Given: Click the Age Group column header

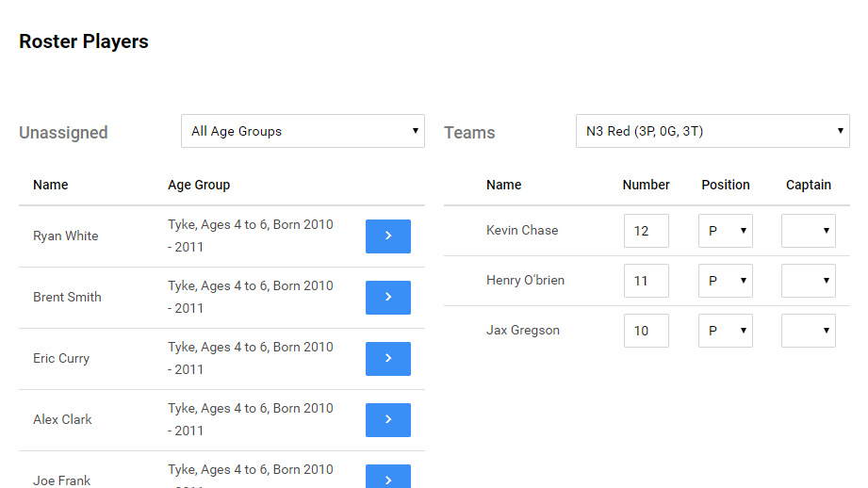Looking at the screenshot, I should pyautogui.click(x=199, y=185).
